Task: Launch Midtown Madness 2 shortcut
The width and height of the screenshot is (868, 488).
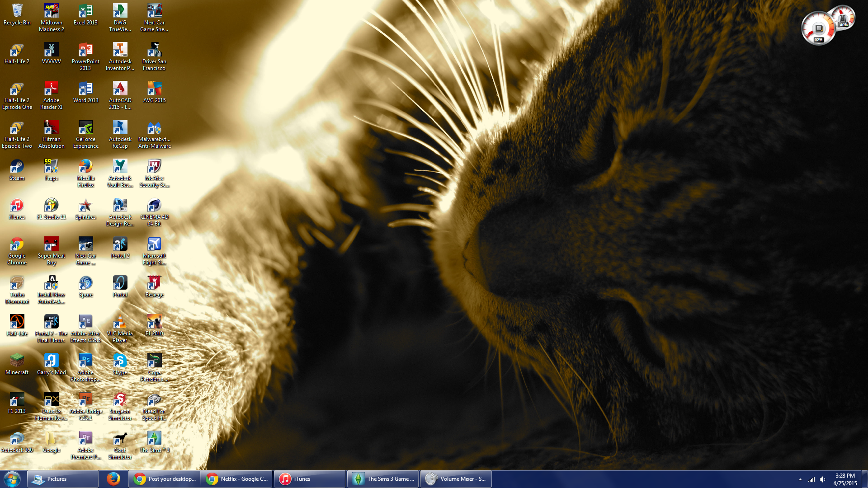Action: point(52,18)
